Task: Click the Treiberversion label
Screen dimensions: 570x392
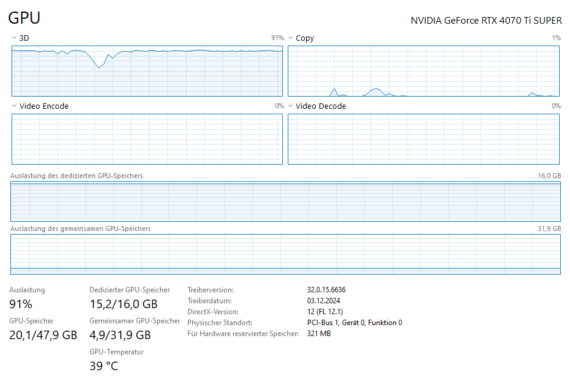Action: (210, 290)
